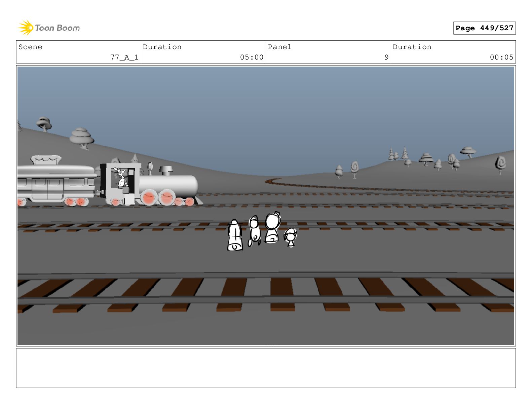Select the 'Page 449/527' label
The image size is (532, 412).
point(484,28)
